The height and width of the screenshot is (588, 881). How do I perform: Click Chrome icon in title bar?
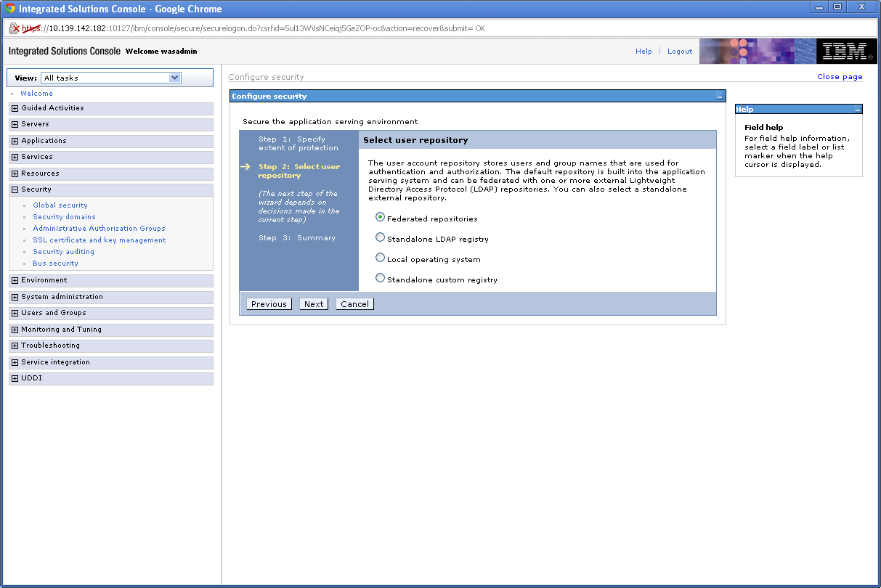(x=10, y=9)
